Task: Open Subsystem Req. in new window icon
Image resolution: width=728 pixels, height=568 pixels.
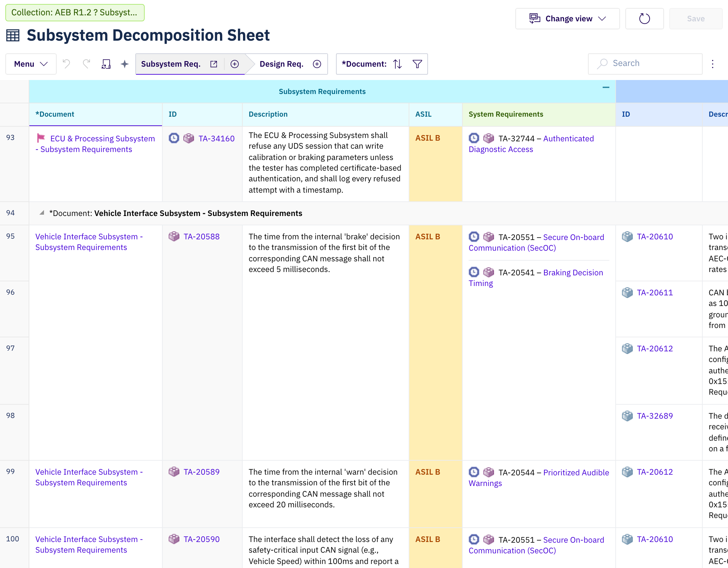Action: [214, 64]
